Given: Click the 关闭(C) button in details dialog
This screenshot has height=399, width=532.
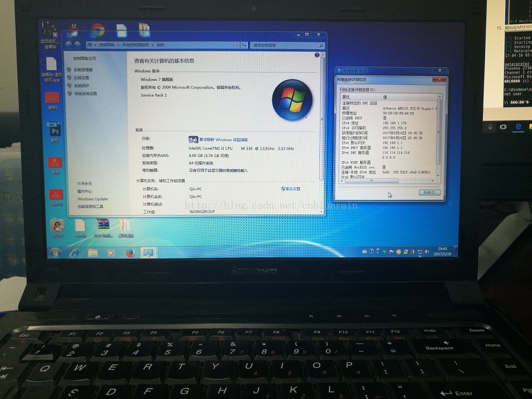Looking at the screenshot, I should click(429, 193).
